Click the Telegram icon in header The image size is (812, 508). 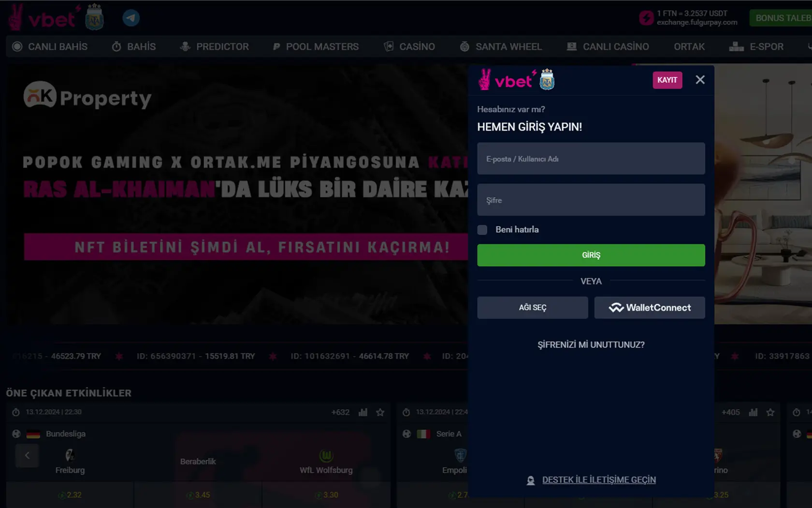[x=130, y=18]
